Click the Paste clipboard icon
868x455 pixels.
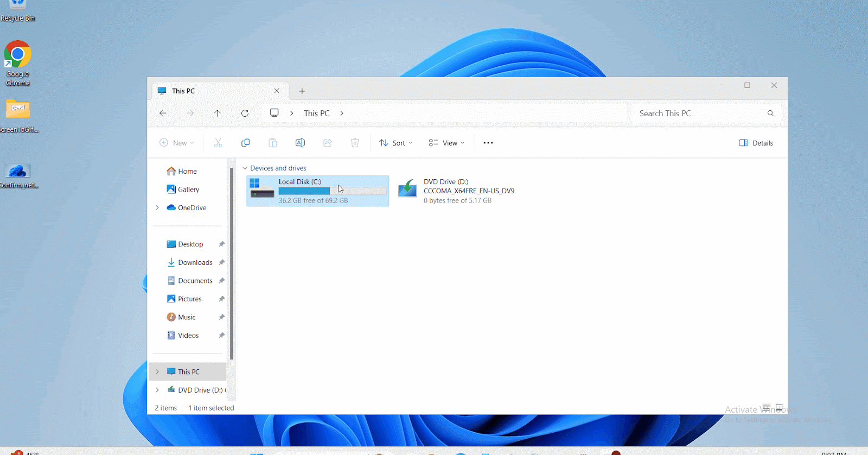click(273, 143)
